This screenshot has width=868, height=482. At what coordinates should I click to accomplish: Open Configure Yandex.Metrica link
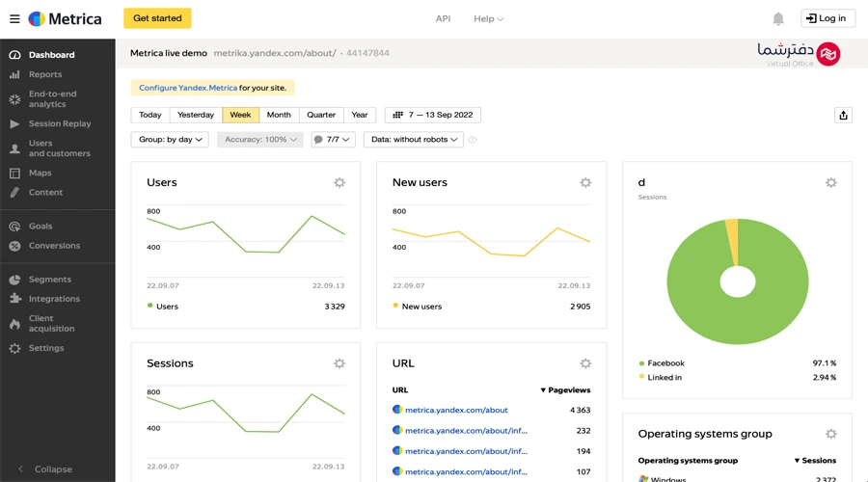(188, 88)
